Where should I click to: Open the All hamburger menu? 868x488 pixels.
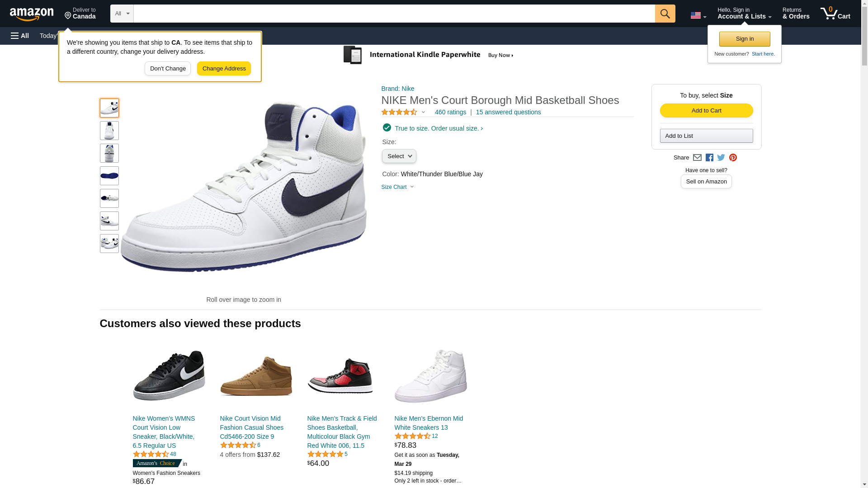pos(20,36)
